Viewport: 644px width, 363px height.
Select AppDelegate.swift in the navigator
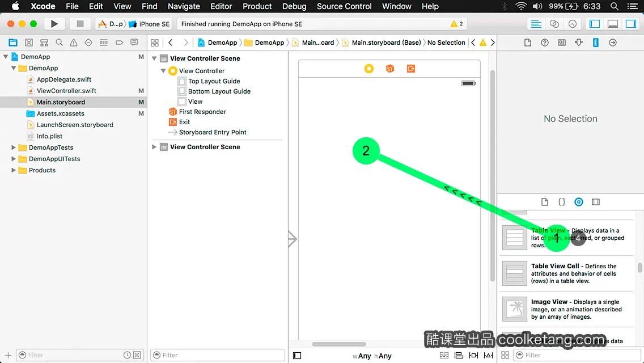tap(64, 79)
